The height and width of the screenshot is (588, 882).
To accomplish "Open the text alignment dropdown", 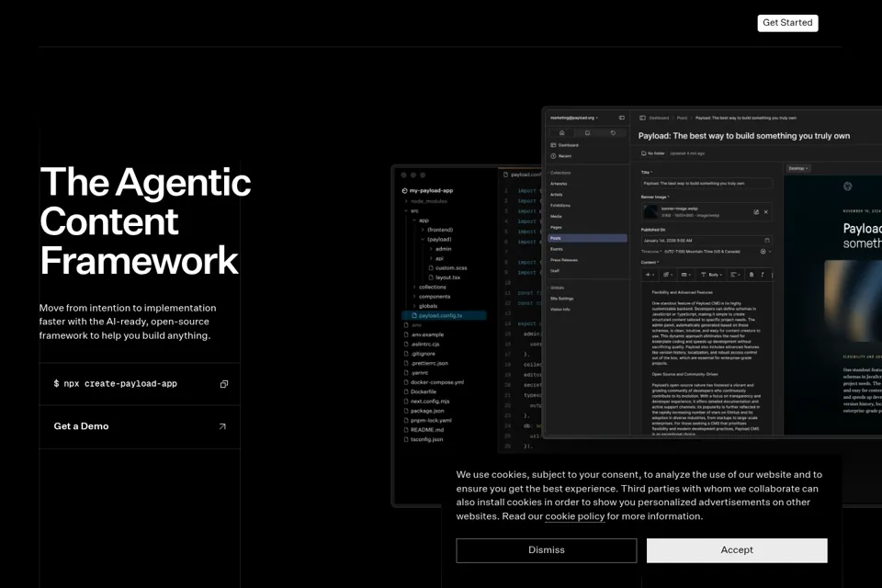I will (x=735, y=275).
